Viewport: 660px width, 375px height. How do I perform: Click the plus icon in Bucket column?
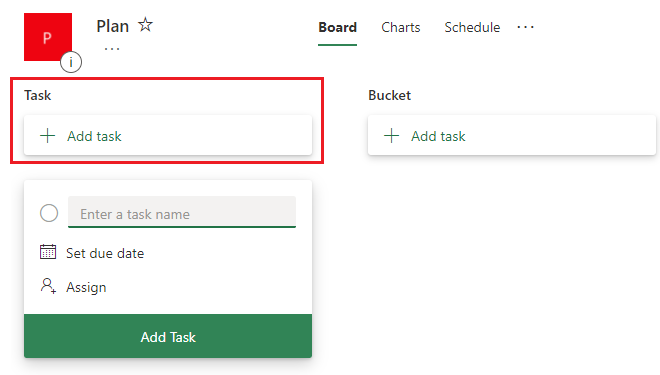click(391, 136)
